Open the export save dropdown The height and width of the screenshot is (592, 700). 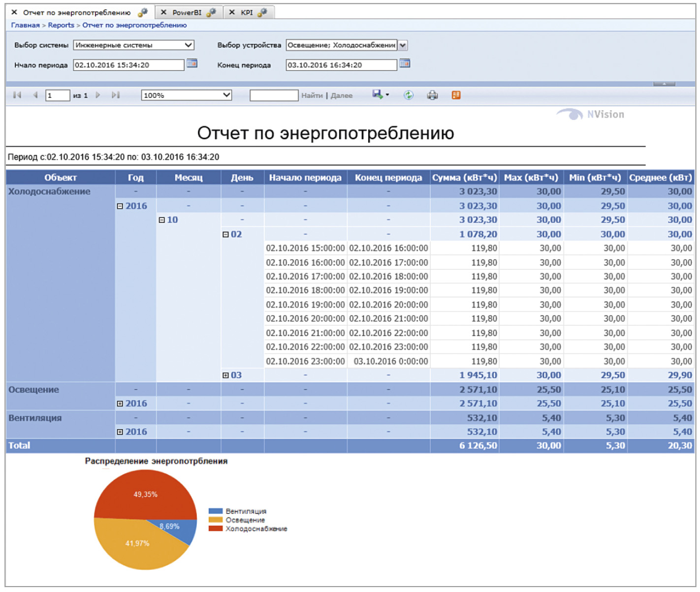coord(381,94)
